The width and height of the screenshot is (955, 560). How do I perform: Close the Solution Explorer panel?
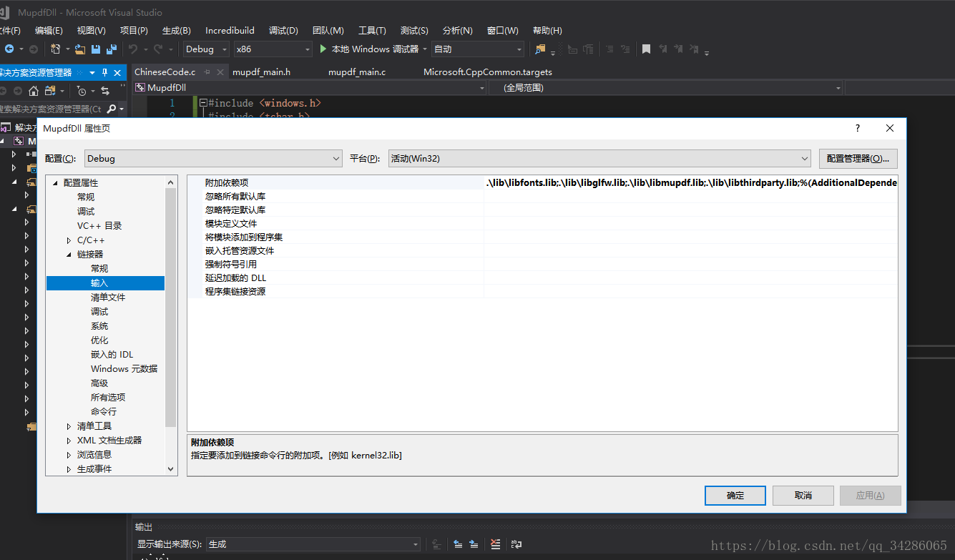coord(117,73)
